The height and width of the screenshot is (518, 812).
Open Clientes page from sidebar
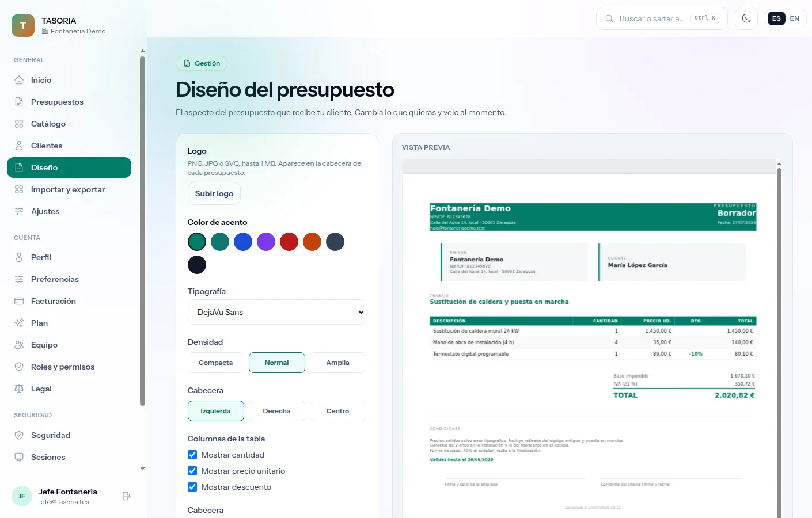click(x=69, y=146)
